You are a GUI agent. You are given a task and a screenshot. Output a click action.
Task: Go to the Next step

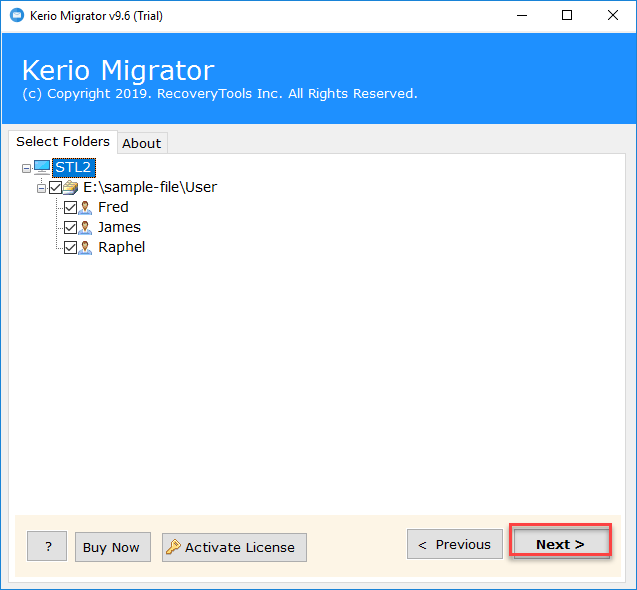(x=560, y=544)
